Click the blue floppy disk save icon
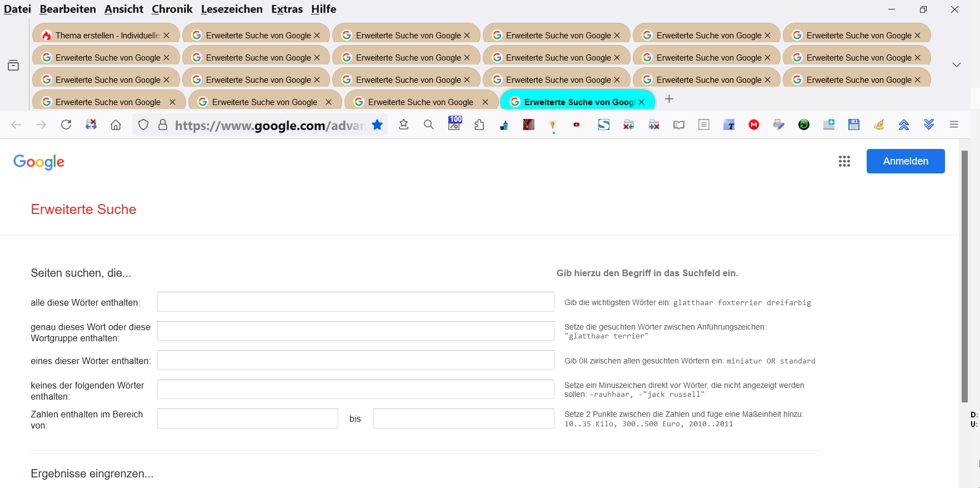 (x=854, y=125)
